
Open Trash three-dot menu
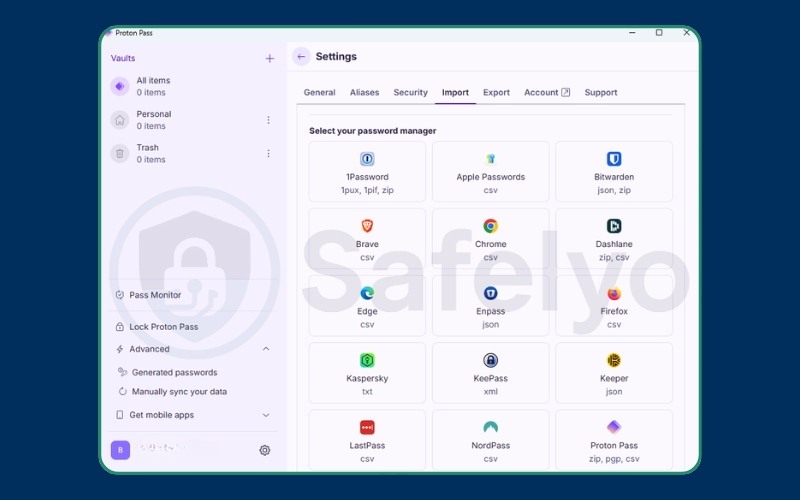pyautogui.click(x=268, y=153)
